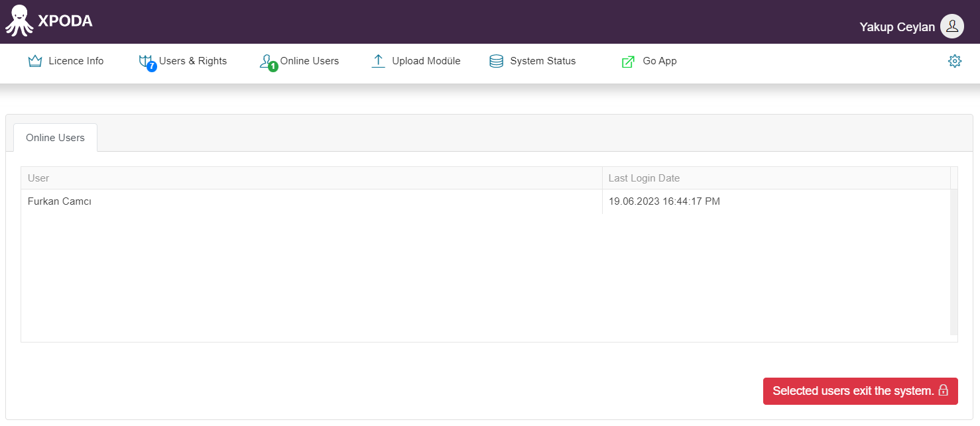The width and height of the screenshot is (980, 426).
Task: Click the 19.06.2023 16:44:17 PM login date
Action: (x=664, y=201)
